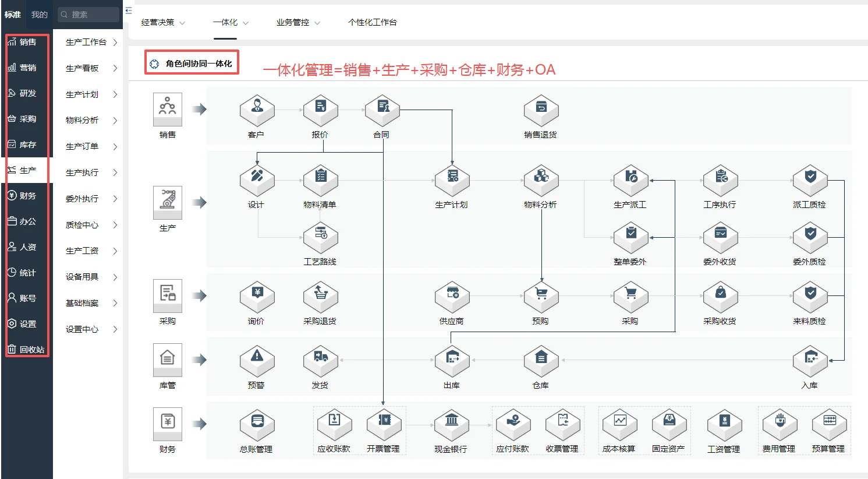This screenshot has height=479, width=868.
Task: Click inside the 搜索 search field
Action: (88, 14)
